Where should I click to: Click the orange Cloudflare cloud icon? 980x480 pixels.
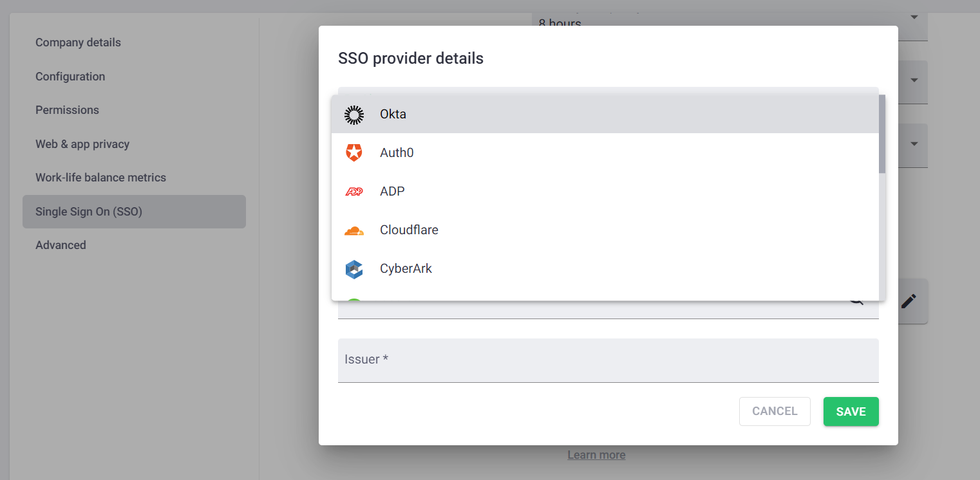354,230
